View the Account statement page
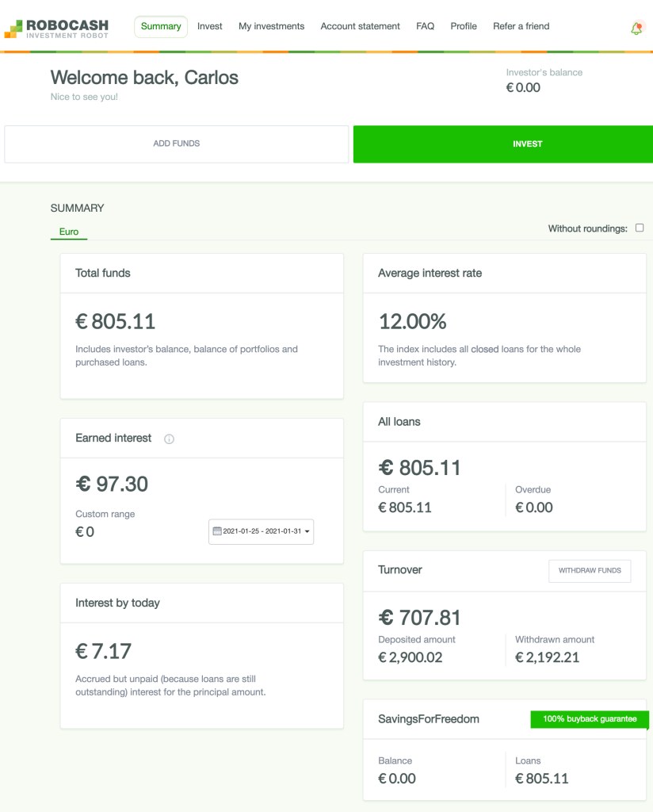Viewport: 653px width, 812px height. 360,26
